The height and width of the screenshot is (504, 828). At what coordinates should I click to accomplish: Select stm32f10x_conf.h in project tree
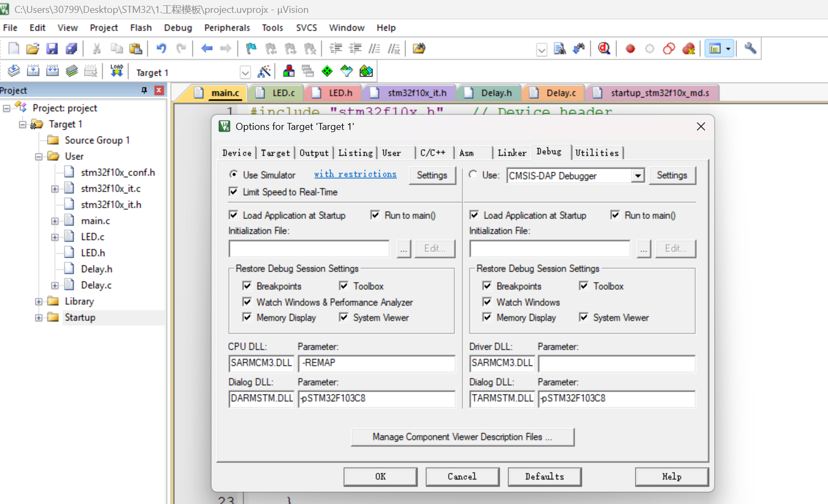click(x=118, y=172)
